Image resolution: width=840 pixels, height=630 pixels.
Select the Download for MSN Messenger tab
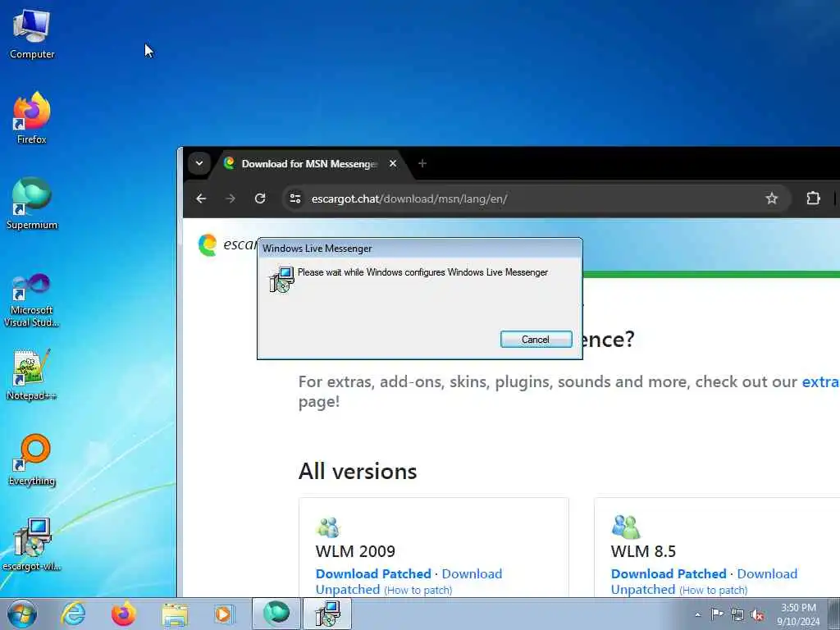[309, 164]
